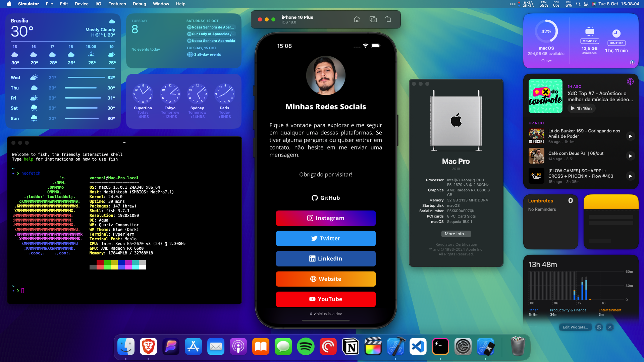Open the Simulator File menu
Screen dimensions: 644x362
tap(49, 4)
